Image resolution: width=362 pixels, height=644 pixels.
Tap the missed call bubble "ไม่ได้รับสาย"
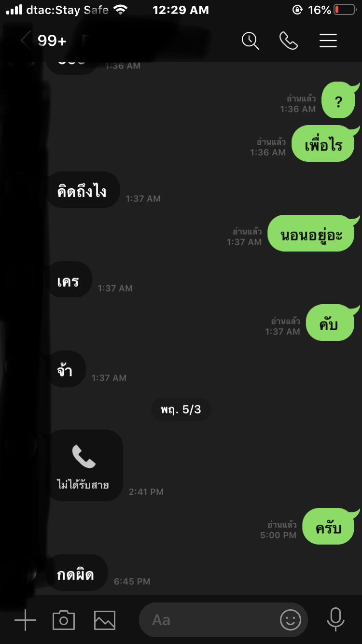click(84, 465)
